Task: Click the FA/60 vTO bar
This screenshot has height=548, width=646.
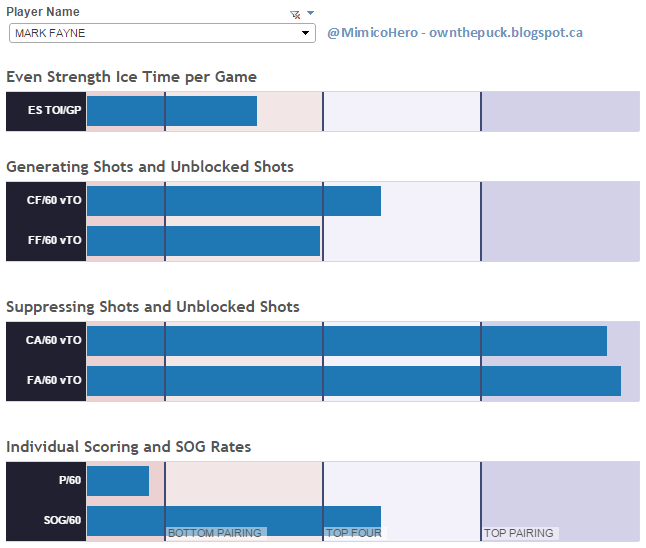Action: [x=354, y=381]
